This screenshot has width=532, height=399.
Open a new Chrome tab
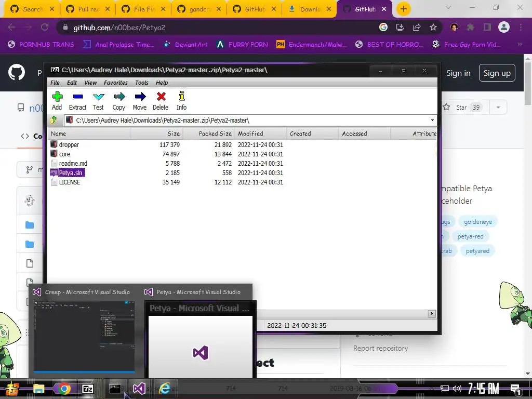(x=403, y=9)
